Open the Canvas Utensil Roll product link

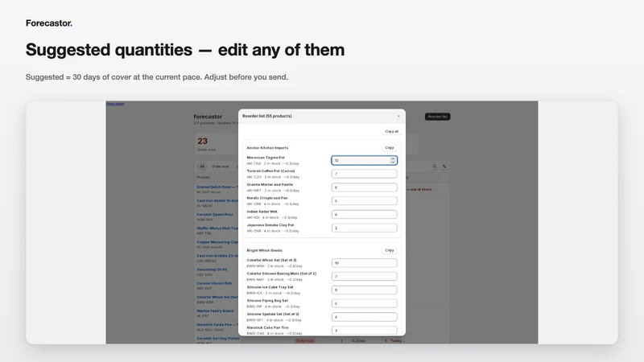pos(214,283)
